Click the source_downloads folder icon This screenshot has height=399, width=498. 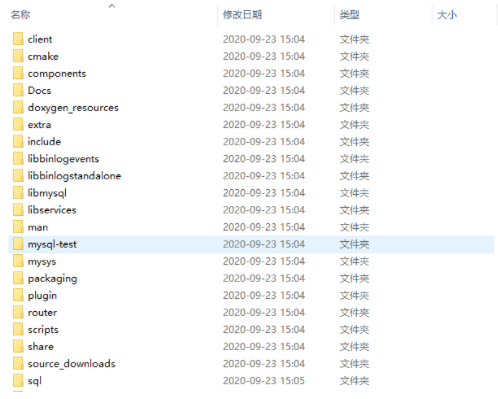point(18,363)
